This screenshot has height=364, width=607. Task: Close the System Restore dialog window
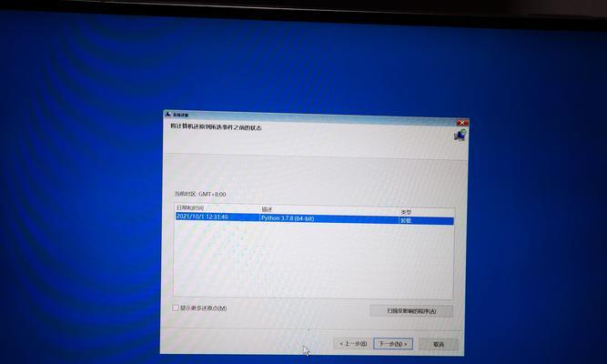pos(462,121)
